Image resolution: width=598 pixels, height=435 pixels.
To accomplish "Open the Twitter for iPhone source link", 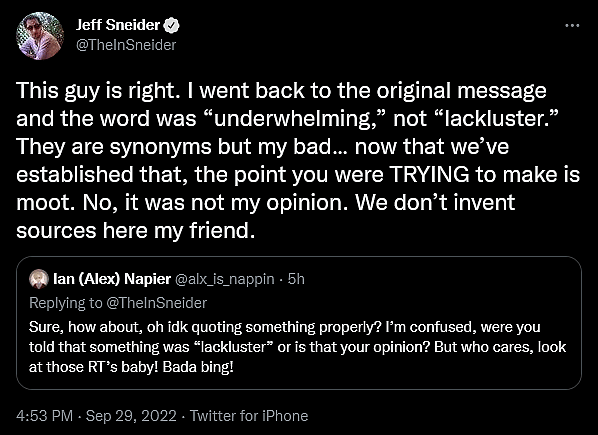I will point(249,416).
